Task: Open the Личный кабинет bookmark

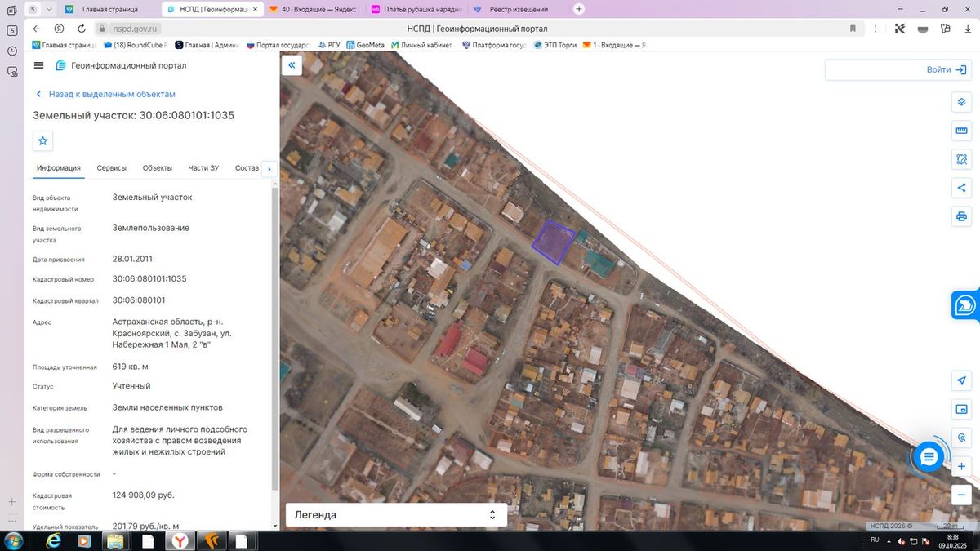Action: click(x=421, y=45)
